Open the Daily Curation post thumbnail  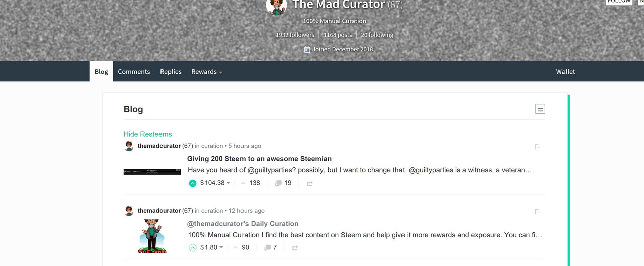[152, 236]
